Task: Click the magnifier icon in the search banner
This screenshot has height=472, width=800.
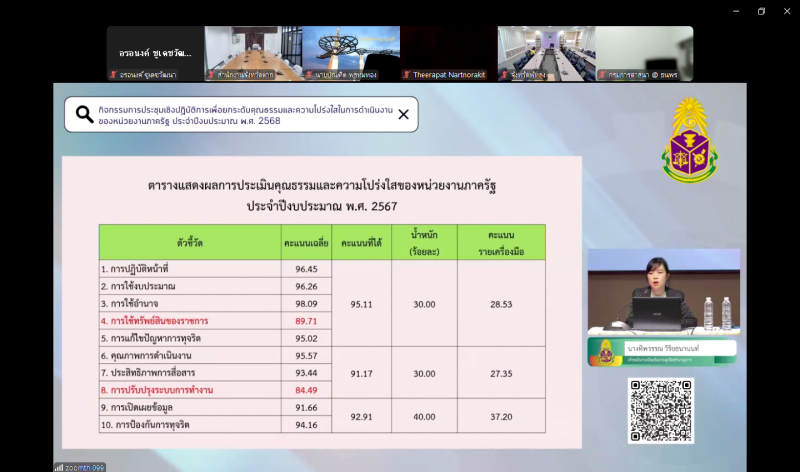Action: pyautogui.click(x=83, y=115)
